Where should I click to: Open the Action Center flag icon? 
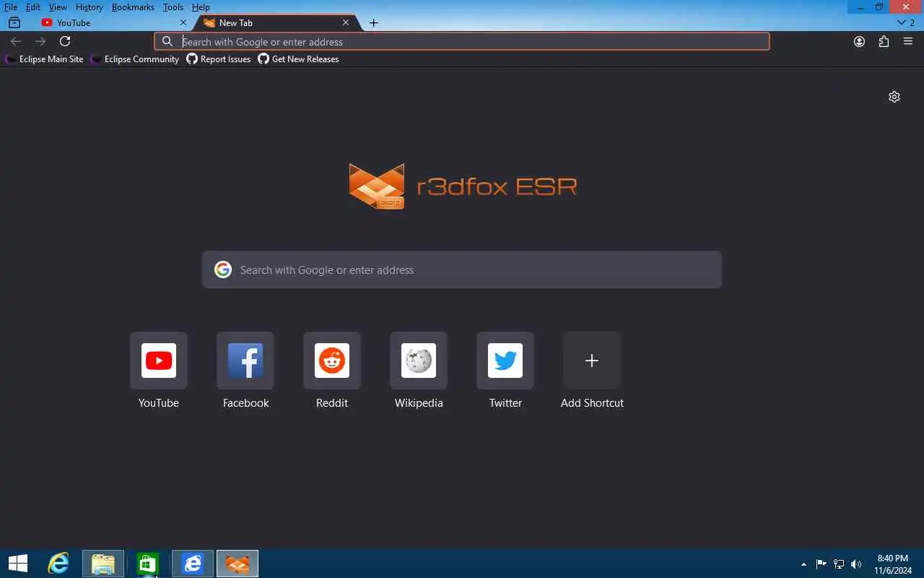(x=821, y=564)
